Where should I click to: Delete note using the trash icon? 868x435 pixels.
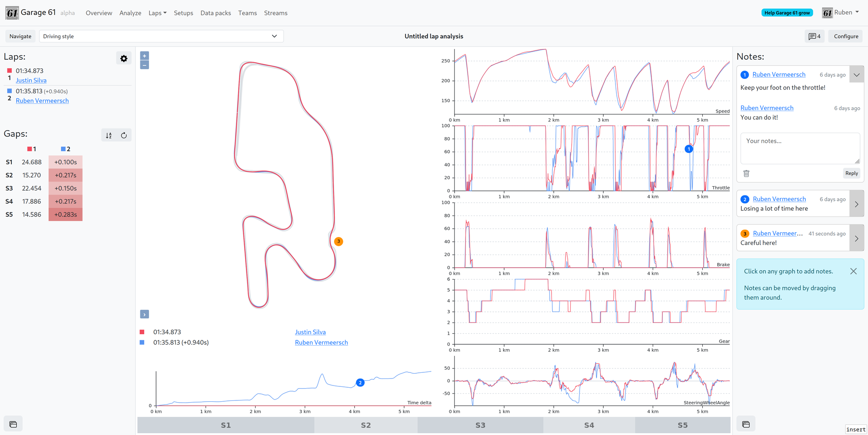[746, 173]
